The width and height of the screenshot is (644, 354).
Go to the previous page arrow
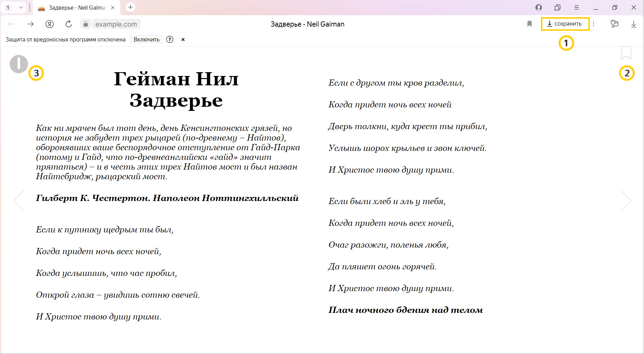pos(19,201)
